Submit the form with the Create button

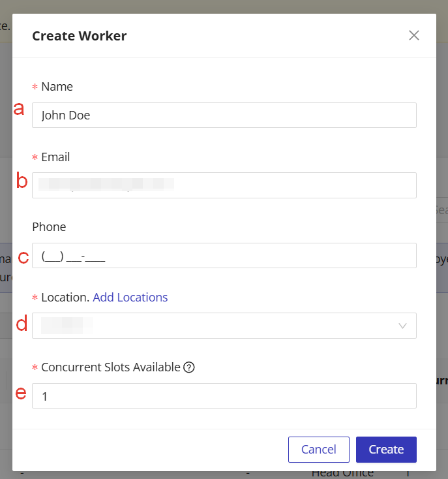[386, 449]
